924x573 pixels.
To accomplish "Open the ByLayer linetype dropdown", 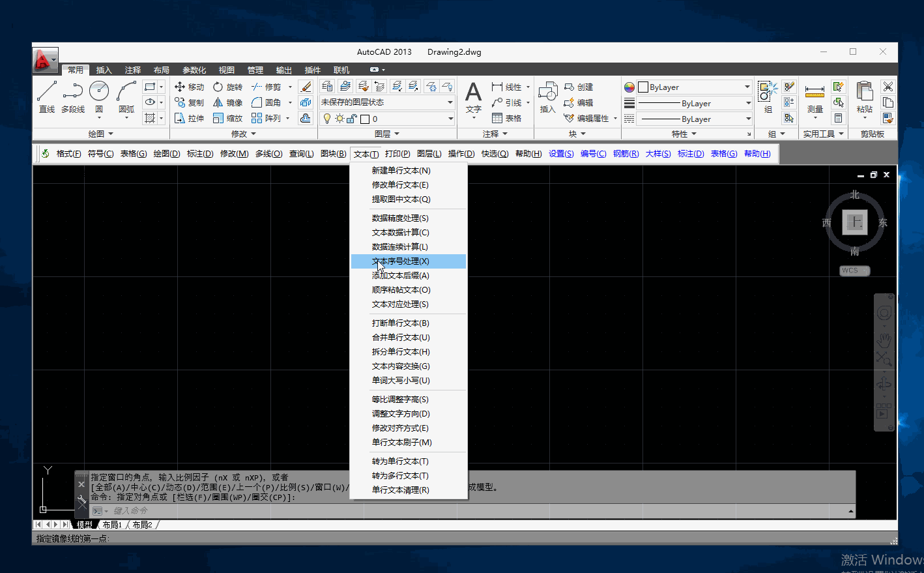I will pos(695,119).
